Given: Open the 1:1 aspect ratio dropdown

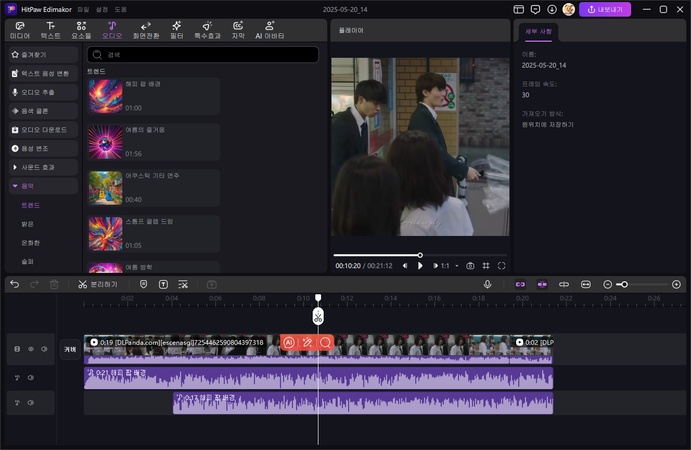Looking at the screenshot, I should pyautogui.click(x=446, y=266).
